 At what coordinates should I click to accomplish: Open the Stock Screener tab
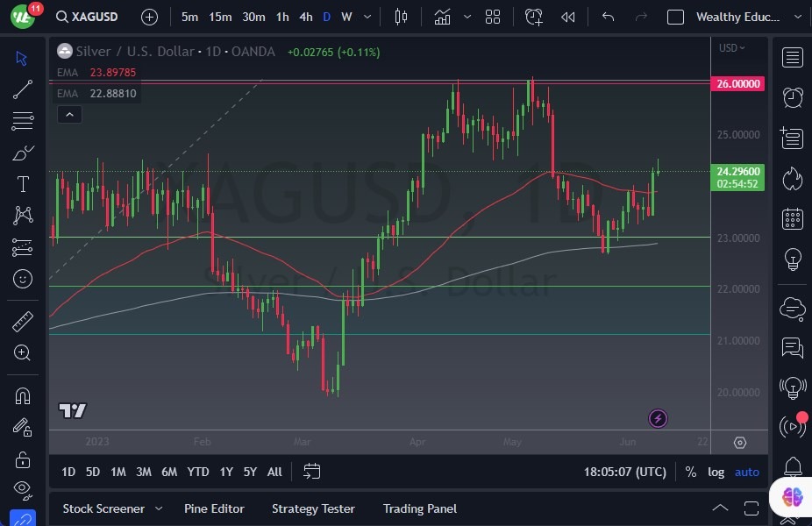(103, 509)
